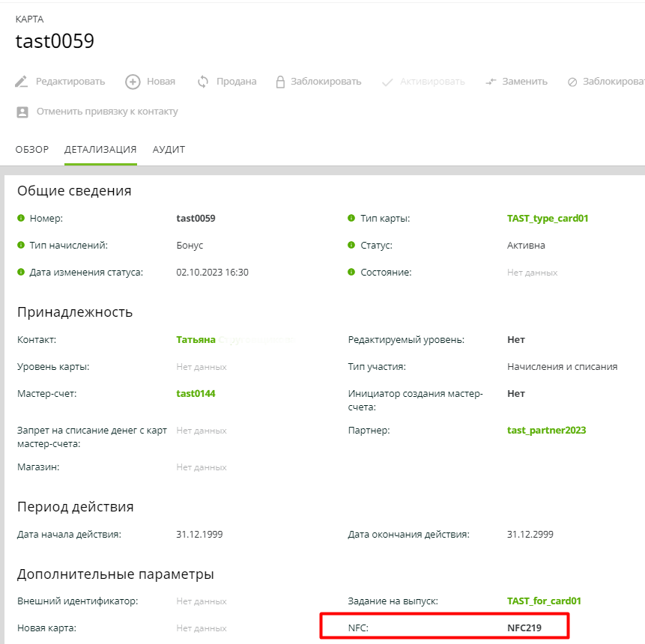Click the green info dot beside Тип карты
The image size is (645, 644).
point(351,219)
